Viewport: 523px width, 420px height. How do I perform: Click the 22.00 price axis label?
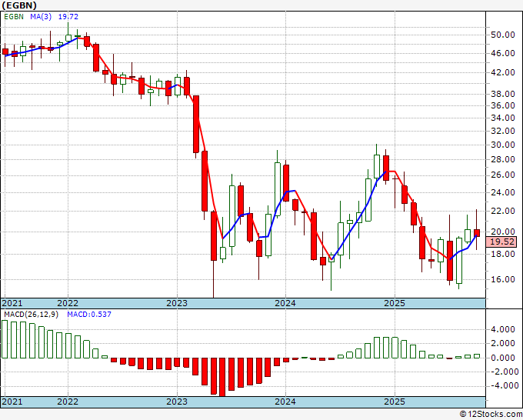[503, 211]
